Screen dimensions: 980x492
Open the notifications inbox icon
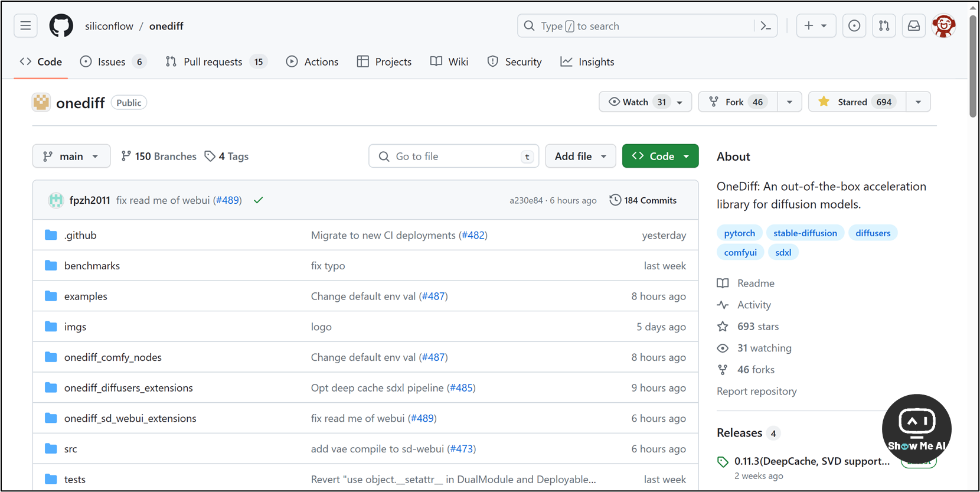914,26
